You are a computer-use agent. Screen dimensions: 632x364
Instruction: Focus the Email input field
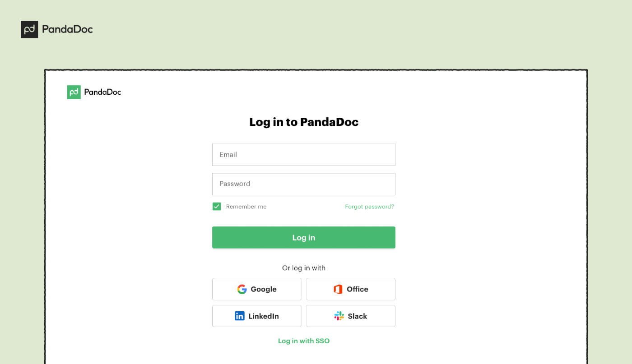tap(303, 155)
